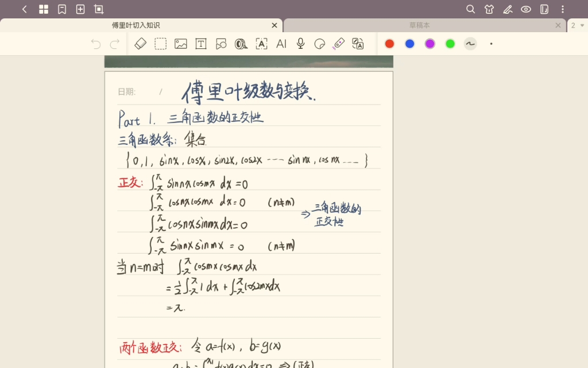Toggle read-only mode with the eye icon
Viewport: 588px width, 368px height.
tap(525, 9)
